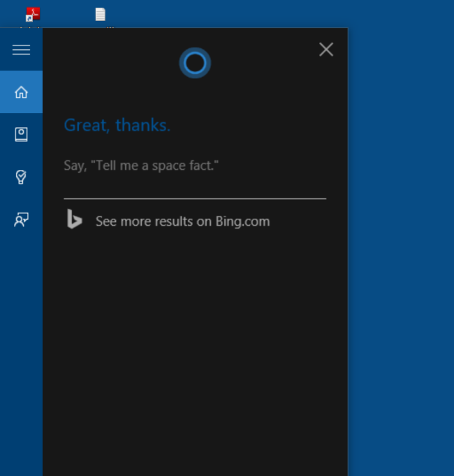Viewport: 454px width, 476px height.
Task: Click the 'Great, thanks.' response text
Action: (x=117, y=125)
